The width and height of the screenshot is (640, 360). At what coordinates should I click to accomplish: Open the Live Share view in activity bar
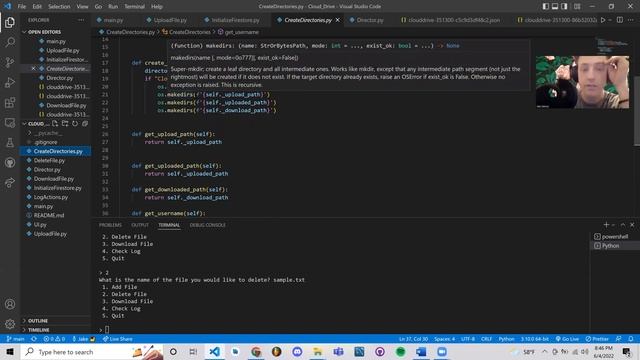click(x=10, y=182)
